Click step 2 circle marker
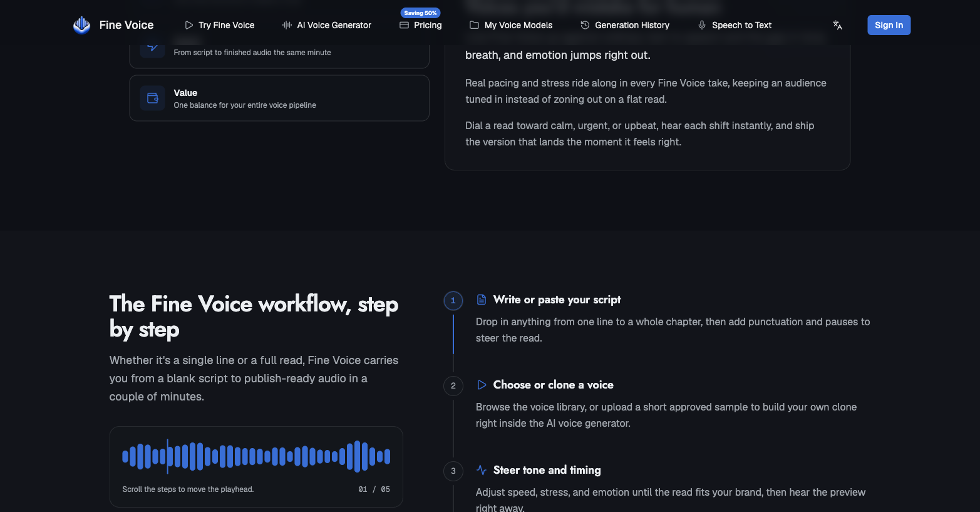 [453, 386]
